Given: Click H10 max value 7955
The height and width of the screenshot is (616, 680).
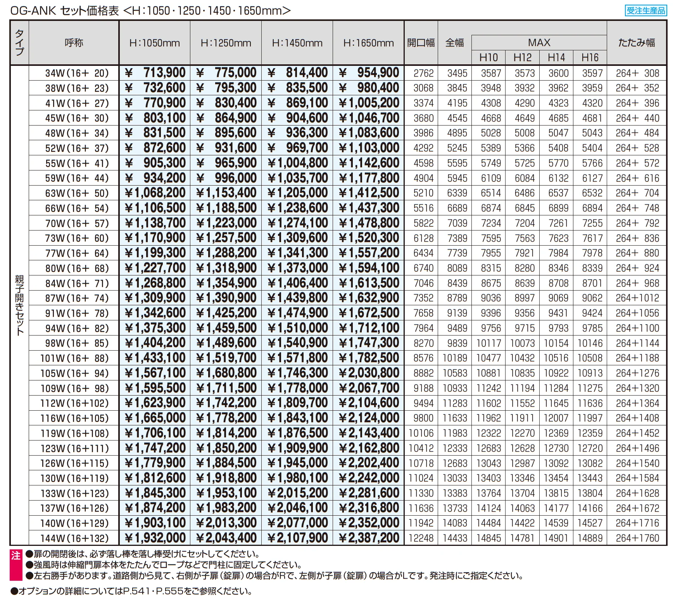Looking at the screenshot, I should click(x=491, y=253).
